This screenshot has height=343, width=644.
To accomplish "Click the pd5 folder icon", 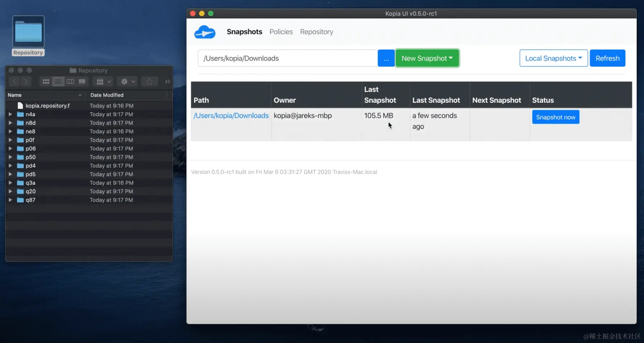I will pos(20,174).
